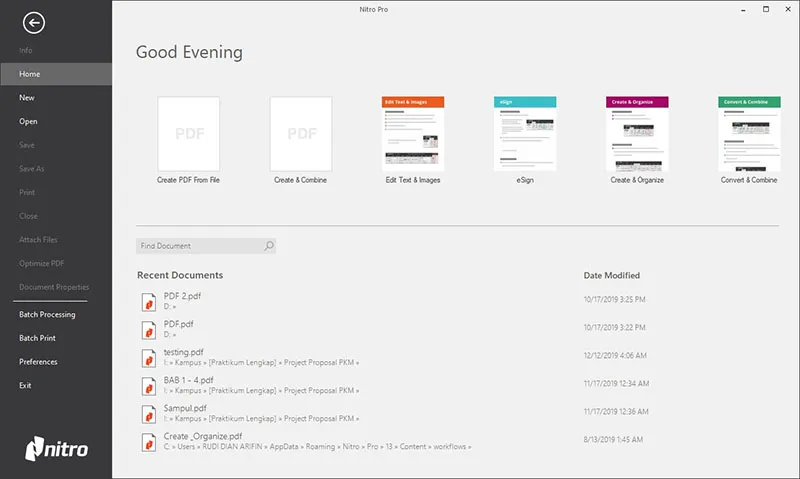Click the search magnifier in Find Document
This screenshot has width=800, height=479.
(268, 246)
